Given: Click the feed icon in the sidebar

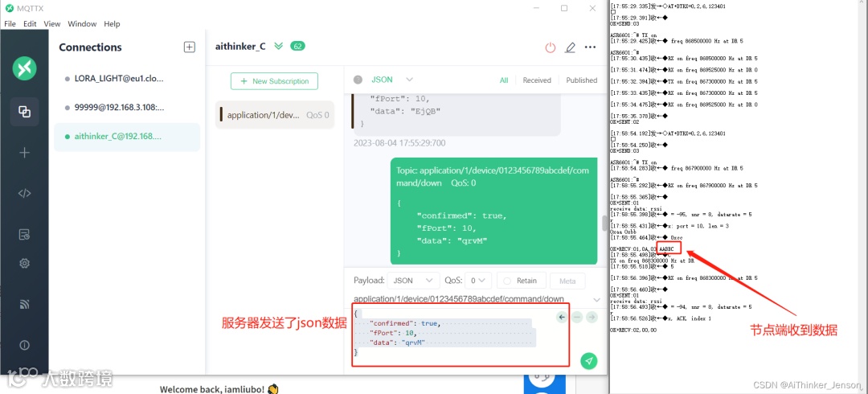Looking at the screenshot, I should pos(24,304).
